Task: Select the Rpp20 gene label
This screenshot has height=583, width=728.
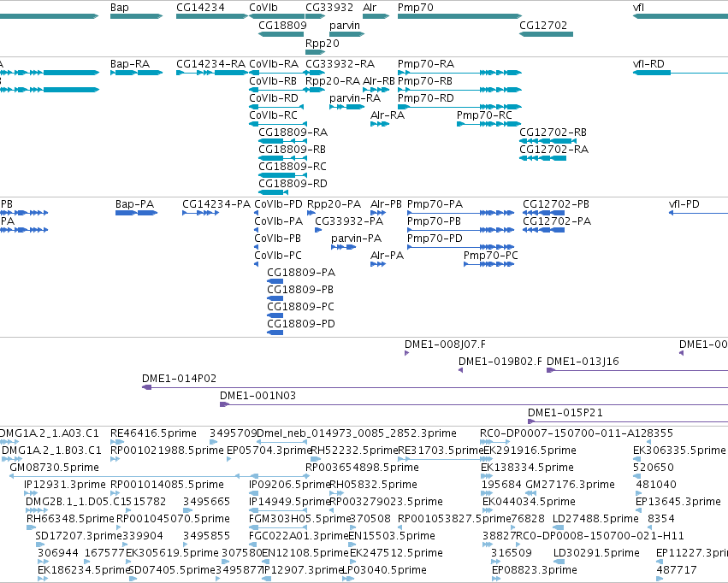Action: click(x=323, y=43)
